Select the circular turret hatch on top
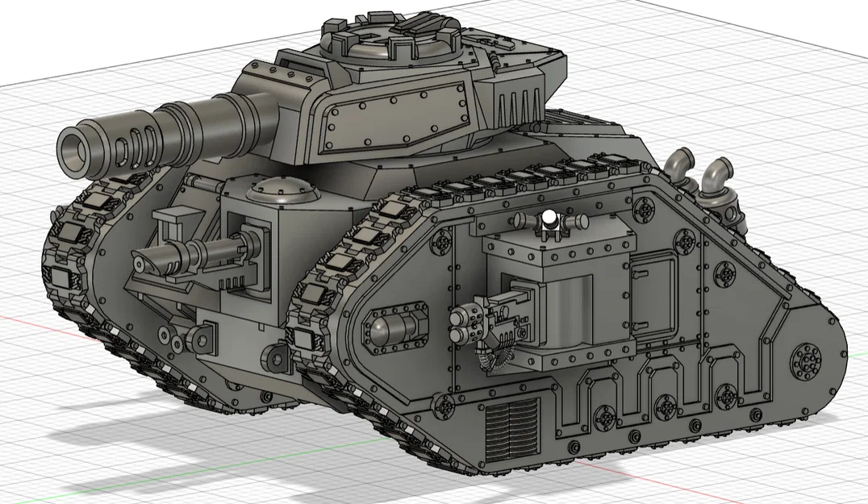Image resolution: width=868 pixels, height=504 pixels. [390, 38]
